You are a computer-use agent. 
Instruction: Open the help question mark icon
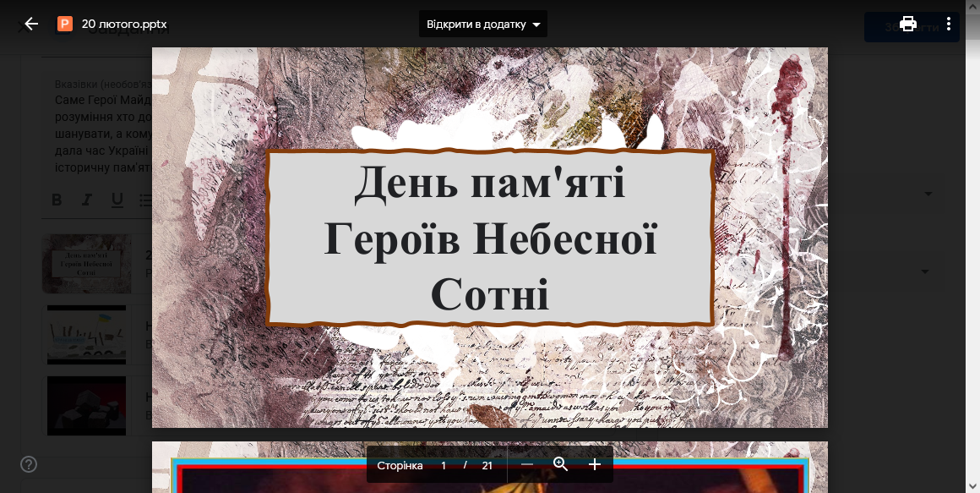[x=29, y=464]
